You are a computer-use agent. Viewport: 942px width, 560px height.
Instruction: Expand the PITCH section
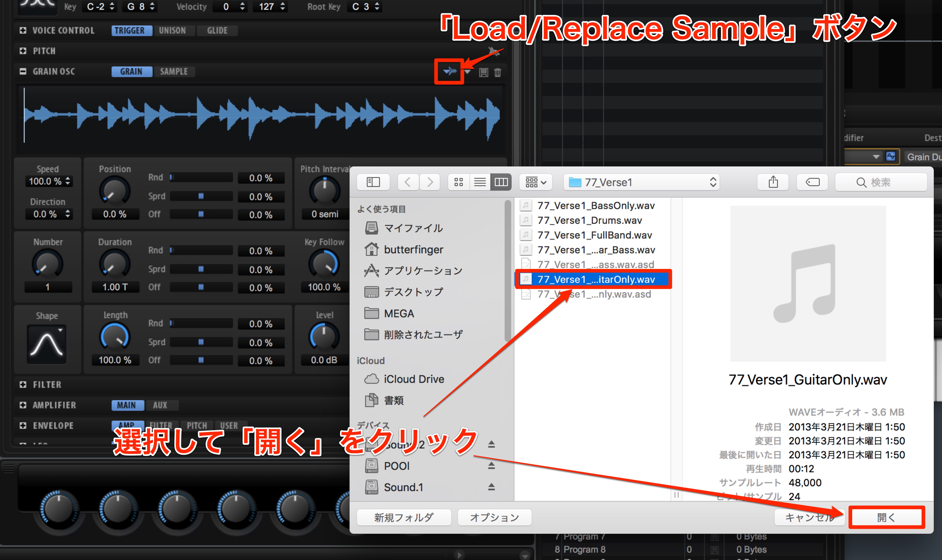click(x=23, y=51)
